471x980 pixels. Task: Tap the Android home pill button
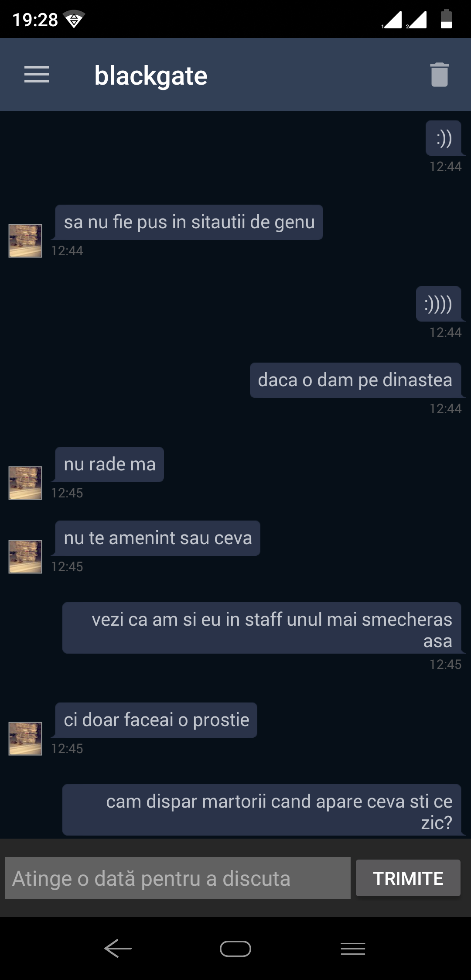coord(235,949)
